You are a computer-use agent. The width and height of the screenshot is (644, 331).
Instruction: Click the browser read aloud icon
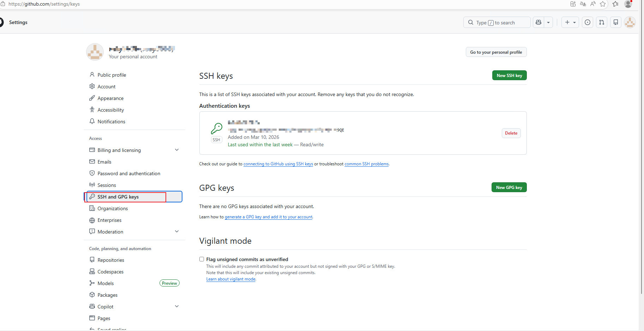pyautogui.click(x=593, y=4)
